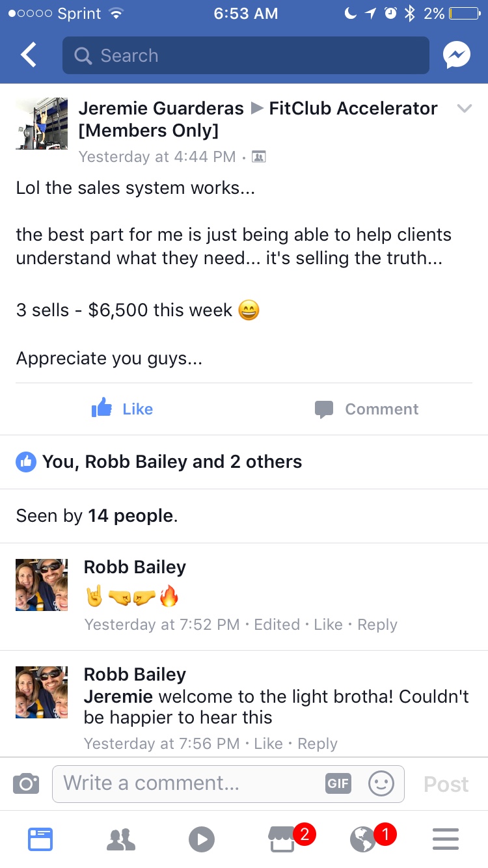Toggle Like on Jeremie's post

pyautogui.click(x=122, y=409)
